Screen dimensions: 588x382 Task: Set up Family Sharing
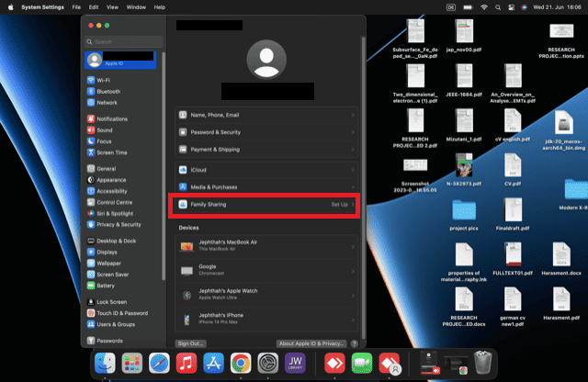tap(266, 204)
